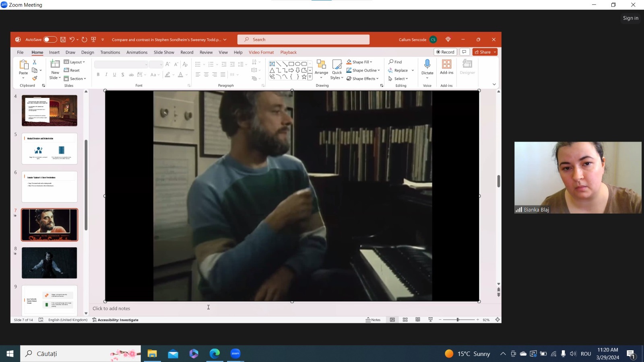This screenshot has width=644, height=362.
Task: Expand the Shape Effects dropdown
Action: tap(363, 79)
